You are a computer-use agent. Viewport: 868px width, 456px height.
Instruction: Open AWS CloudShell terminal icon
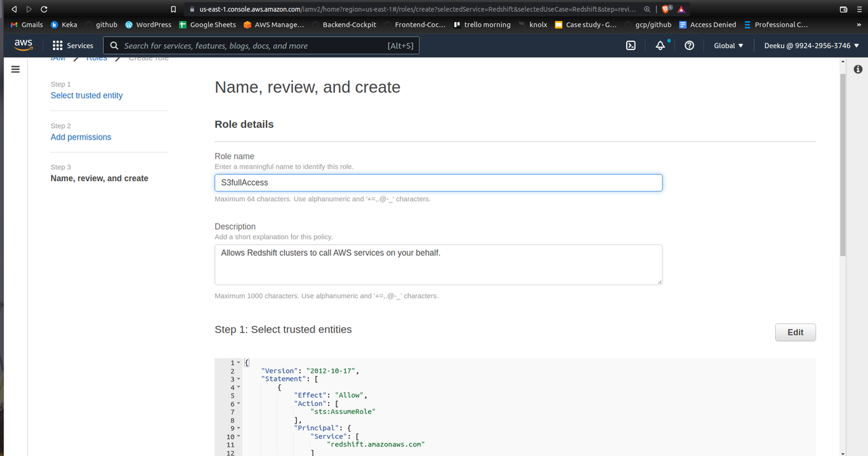pos(631,45)
